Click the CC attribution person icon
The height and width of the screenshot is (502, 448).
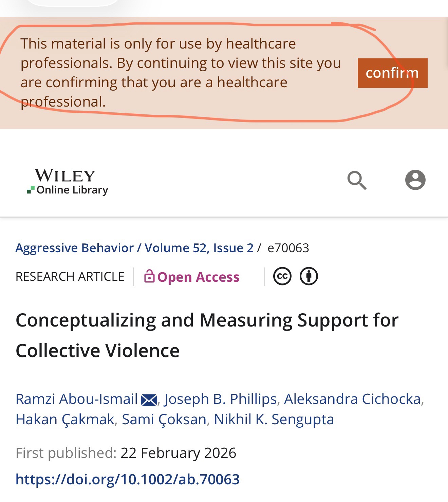pos(309,276)
